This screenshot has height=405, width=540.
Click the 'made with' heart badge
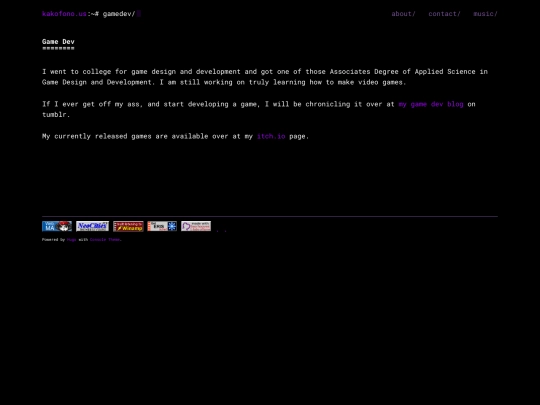[196, 226]
